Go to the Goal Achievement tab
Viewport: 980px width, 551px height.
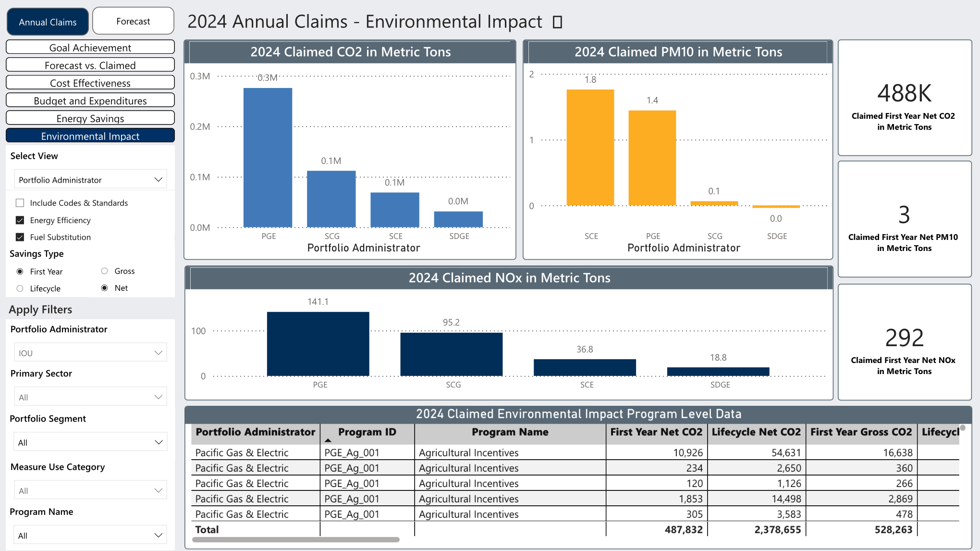click(x=90, y=48)
